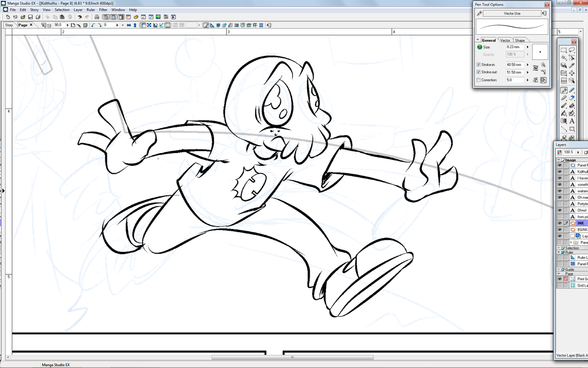Click the brush stroke preview area
Image resolution: width=588 pixels, height=368 pixels.
(x=512, y=27)
